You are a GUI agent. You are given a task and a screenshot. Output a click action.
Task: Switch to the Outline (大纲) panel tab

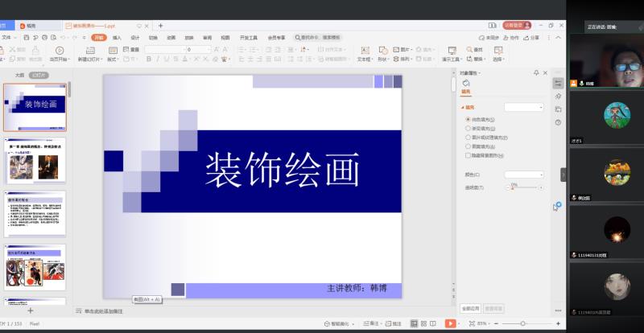click(19, 75)
